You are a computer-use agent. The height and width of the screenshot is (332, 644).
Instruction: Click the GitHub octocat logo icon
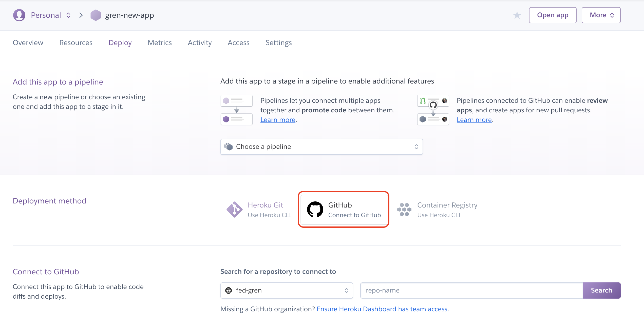pos(315,210)
